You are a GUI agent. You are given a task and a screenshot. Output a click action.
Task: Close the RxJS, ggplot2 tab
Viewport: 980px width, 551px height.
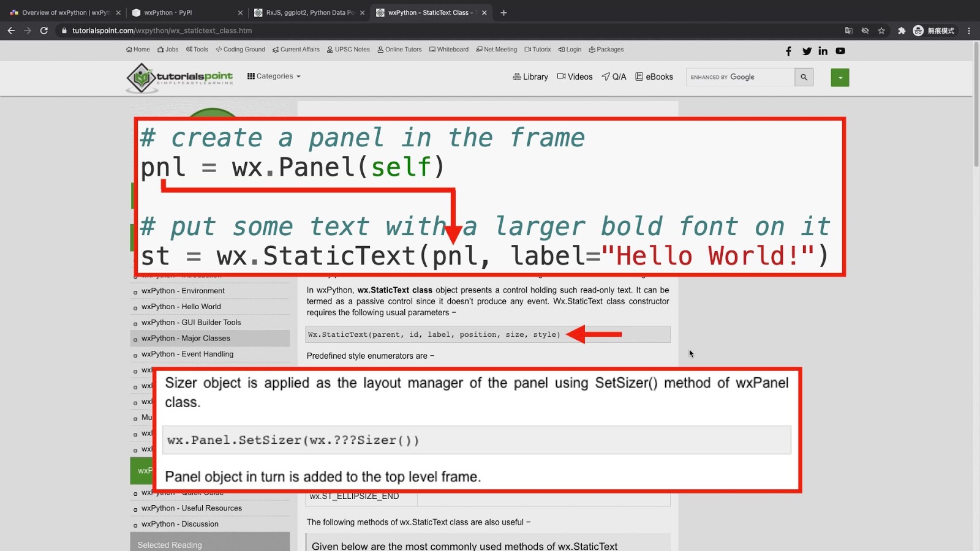(362, 12)
